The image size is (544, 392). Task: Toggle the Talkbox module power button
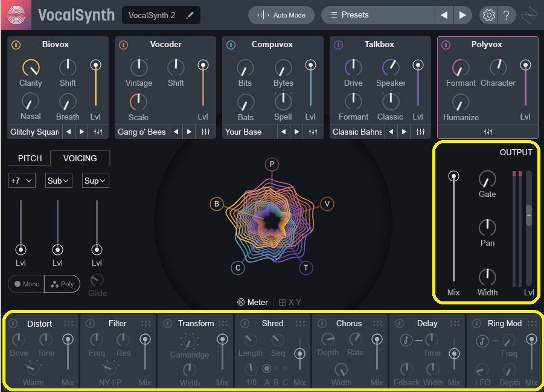point(338,45)
